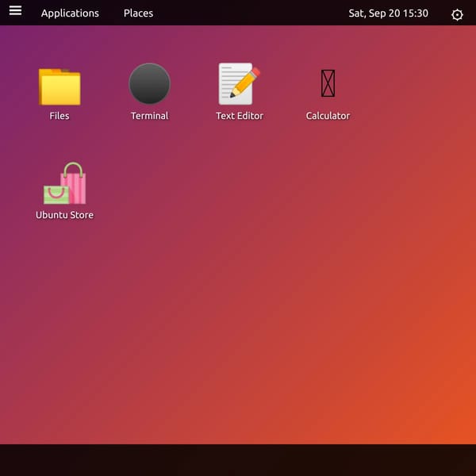Open the Ubuntu Store shopping bags icon
Viewport: 476px width, 476px height.
point(65,183)
